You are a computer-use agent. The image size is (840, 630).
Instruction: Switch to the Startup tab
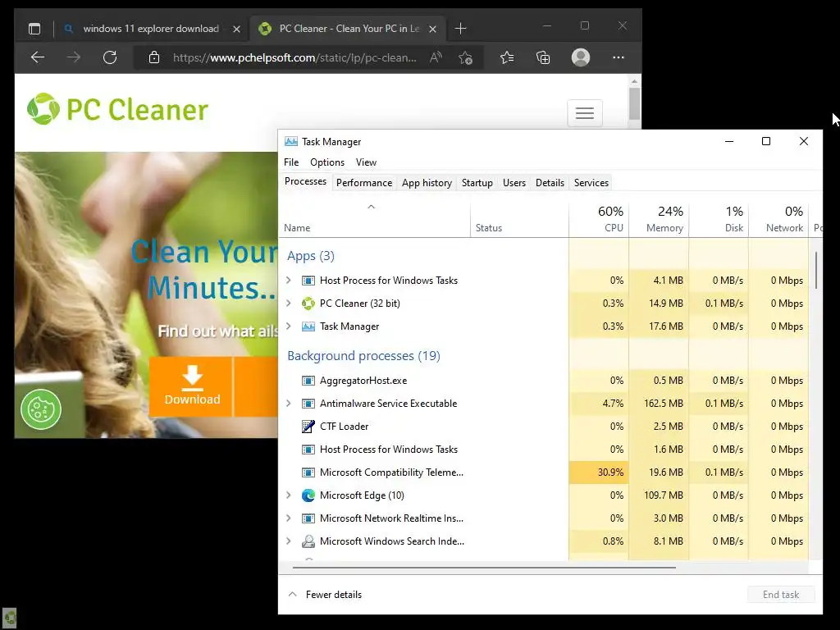click(477, 183)
